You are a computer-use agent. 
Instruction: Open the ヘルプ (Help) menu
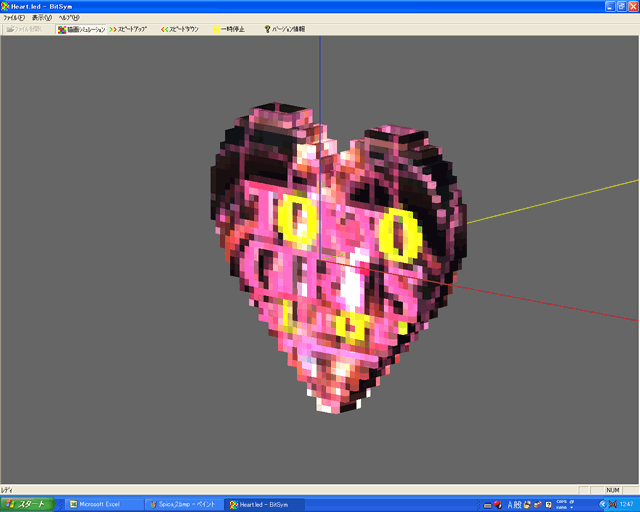pos(68,18)
